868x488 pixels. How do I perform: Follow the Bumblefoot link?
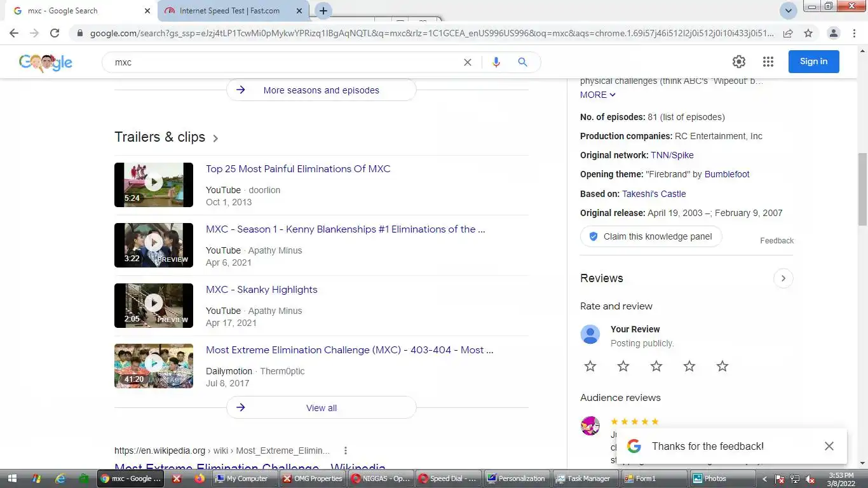coord(727,174)
